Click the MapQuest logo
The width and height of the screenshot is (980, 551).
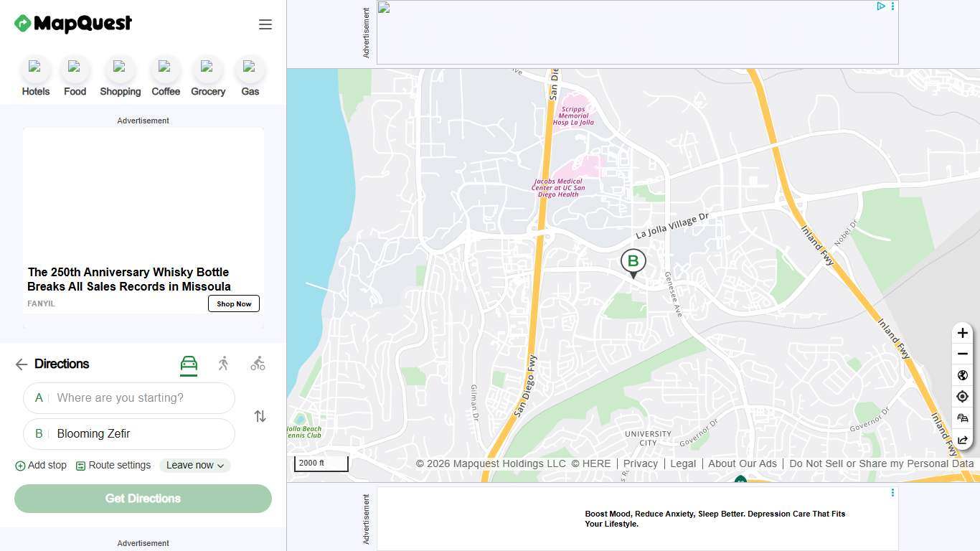(x=72, y=23)
